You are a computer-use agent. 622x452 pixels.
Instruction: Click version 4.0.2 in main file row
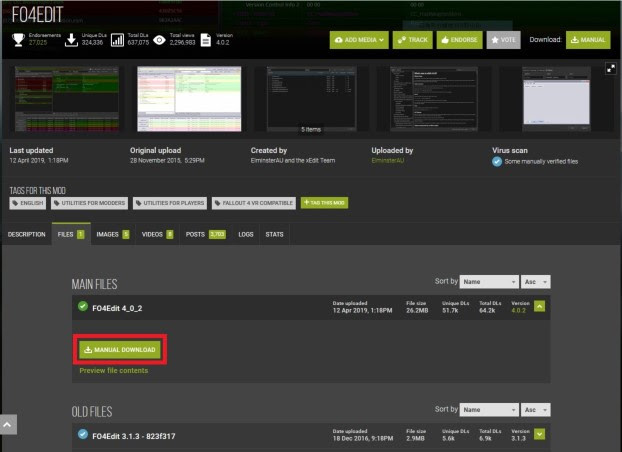point(518,310)
